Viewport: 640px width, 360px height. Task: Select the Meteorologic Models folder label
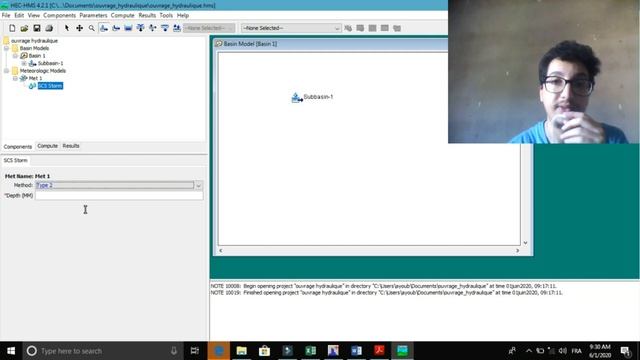click(x=43, y=71)
